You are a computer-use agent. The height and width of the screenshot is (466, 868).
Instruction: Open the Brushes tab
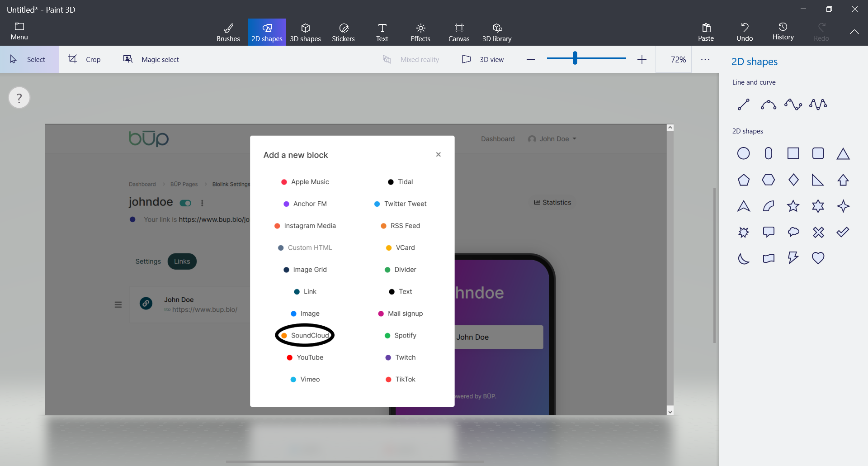(x=228, y=33)
